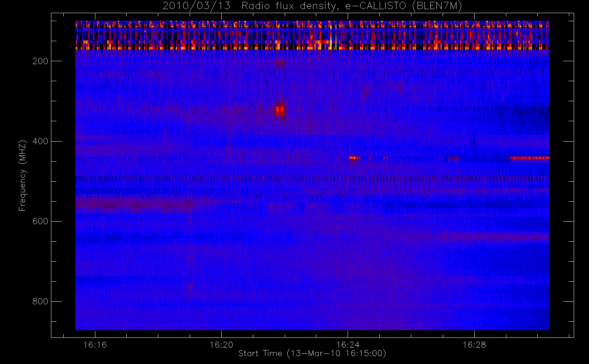The height and width of the screenshot is (364, 589).
Task: Click the 16:28 time tick label
Action: pos(474,345)
